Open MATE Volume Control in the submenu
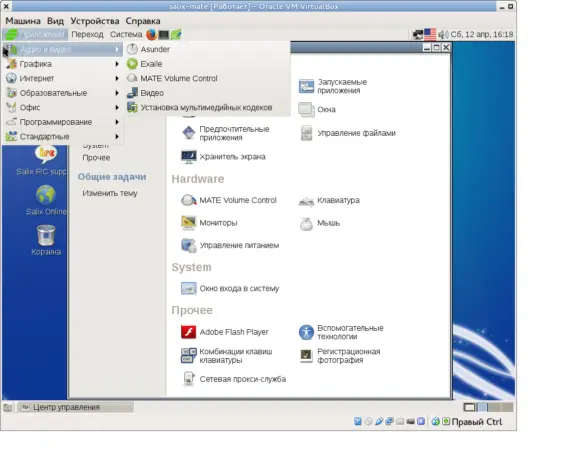Screen dimensions: 572x449 point(208,78)
